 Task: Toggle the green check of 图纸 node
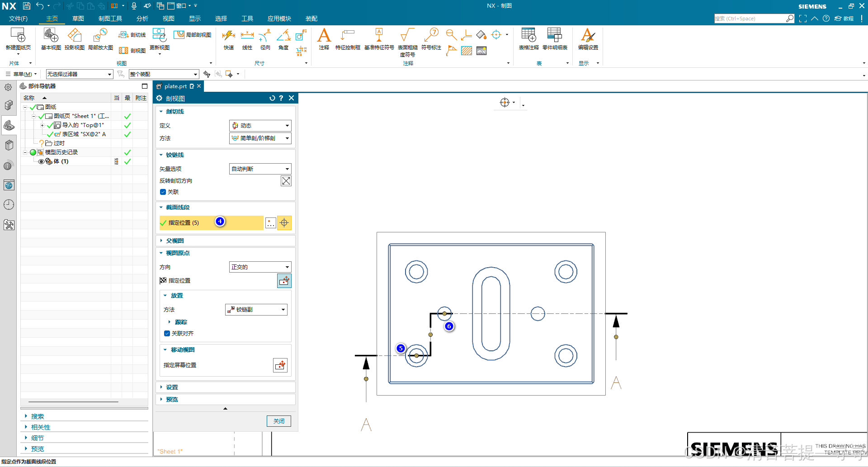(x=33, y=107)
